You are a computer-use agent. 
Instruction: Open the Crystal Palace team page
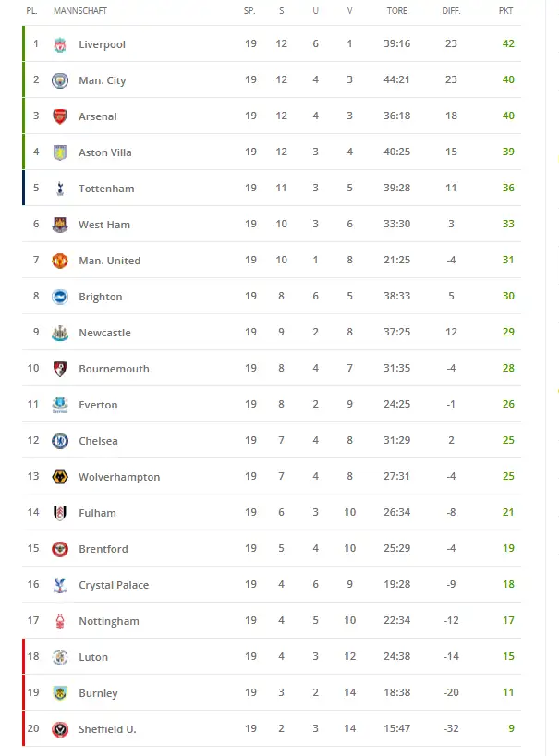114,585
